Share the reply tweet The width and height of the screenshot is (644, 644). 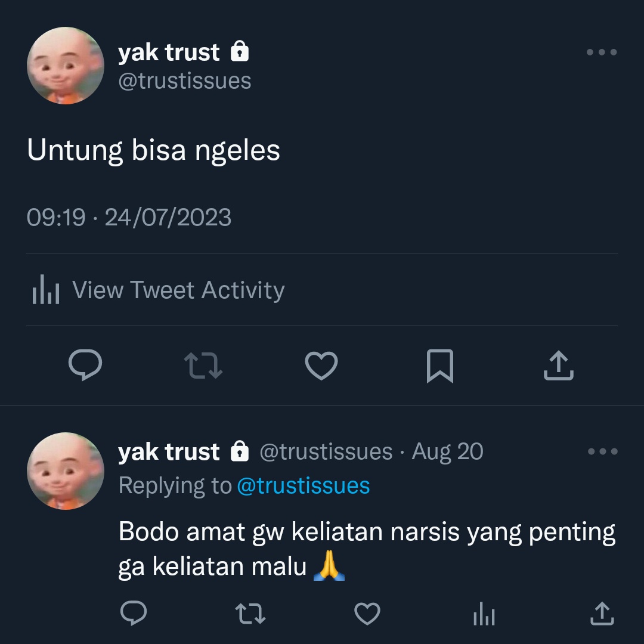pos(602,613)
